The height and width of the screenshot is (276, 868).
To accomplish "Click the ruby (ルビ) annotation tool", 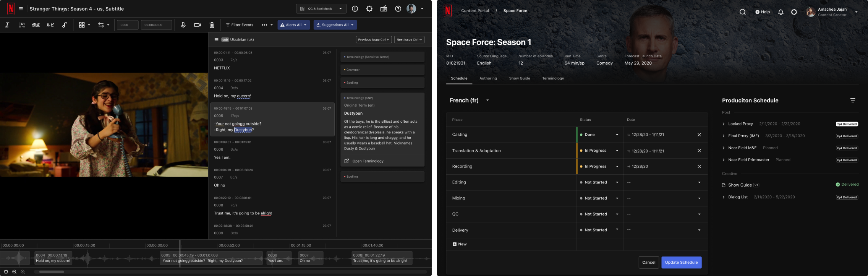I will (x=50, y=25).
